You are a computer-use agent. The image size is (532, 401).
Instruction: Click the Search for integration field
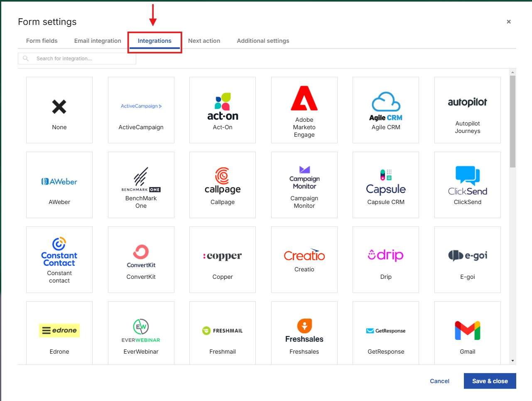click(x=83, y=59)
